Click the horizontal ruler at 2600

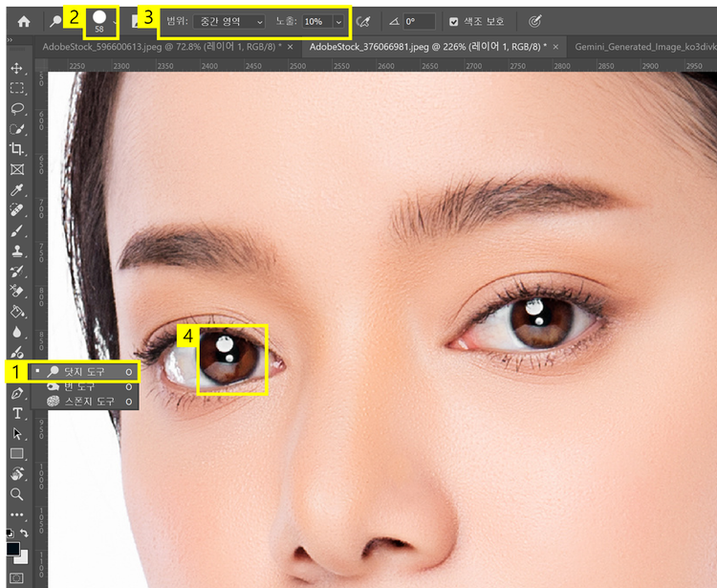[x=385, y=66]
